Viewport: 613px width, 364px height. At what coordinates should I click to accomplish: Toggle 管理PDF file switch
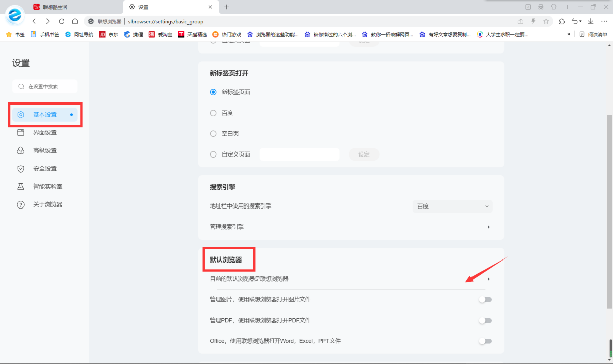pyautogui.click(x=485, y=321)
